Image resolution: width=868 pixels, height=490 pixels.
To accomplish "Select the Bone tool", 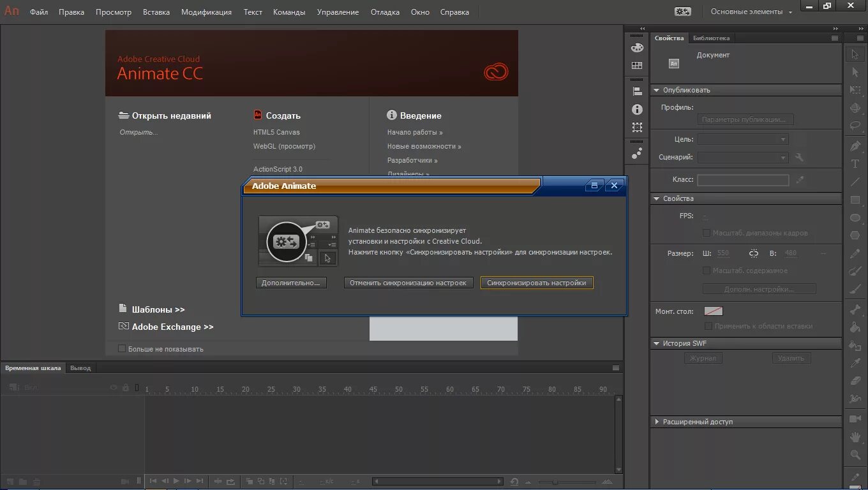I will 855,309.
